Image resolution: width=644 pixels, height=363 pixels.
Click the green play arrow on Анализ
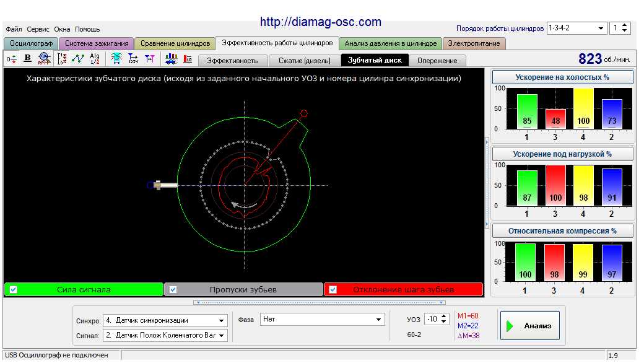point(510,326)
